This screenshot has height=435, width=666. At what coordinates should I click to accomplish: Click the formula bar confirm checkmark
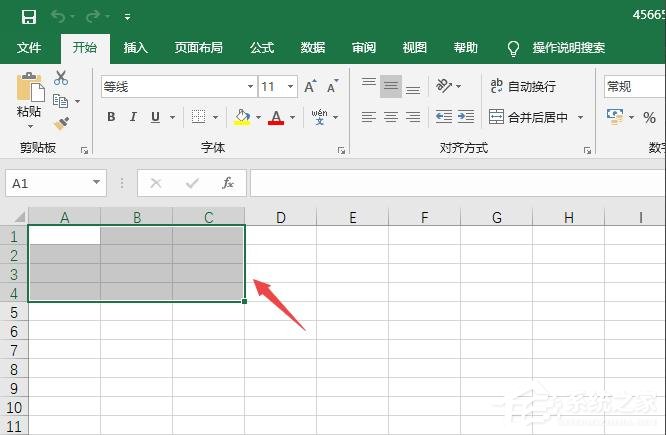(192, 183)
